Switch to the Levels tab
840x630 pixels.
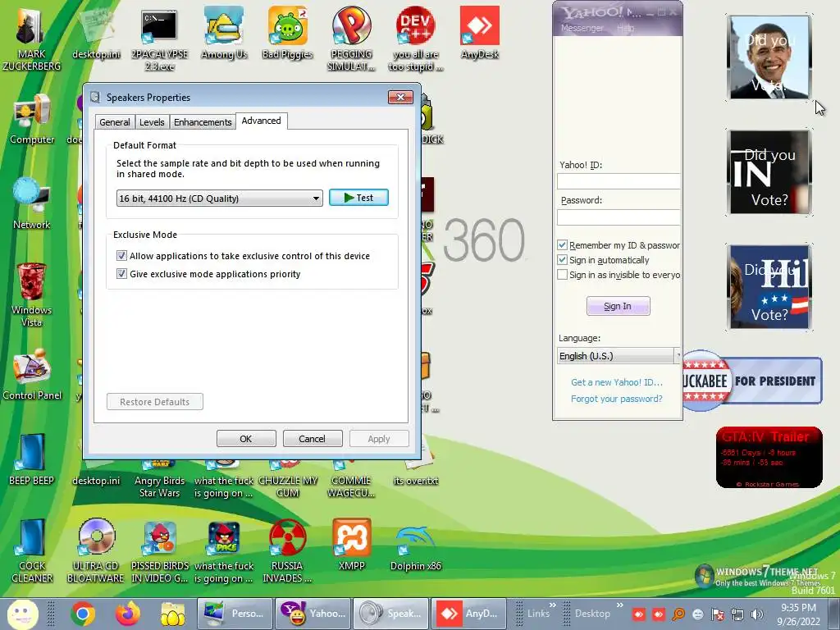click(152, 122)
